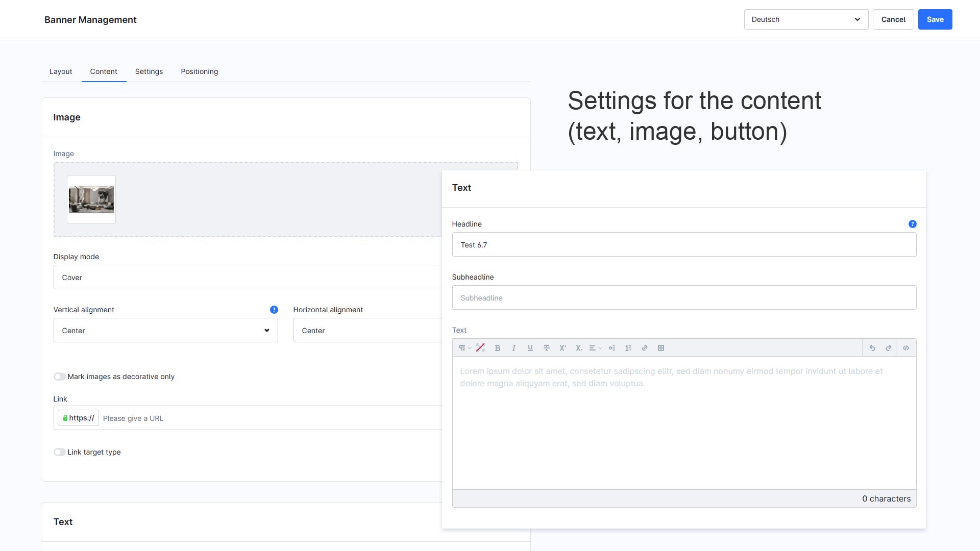This screenshot has height=551, width=980.
Task: Click the Cancel button
Action: coord(893,19)
